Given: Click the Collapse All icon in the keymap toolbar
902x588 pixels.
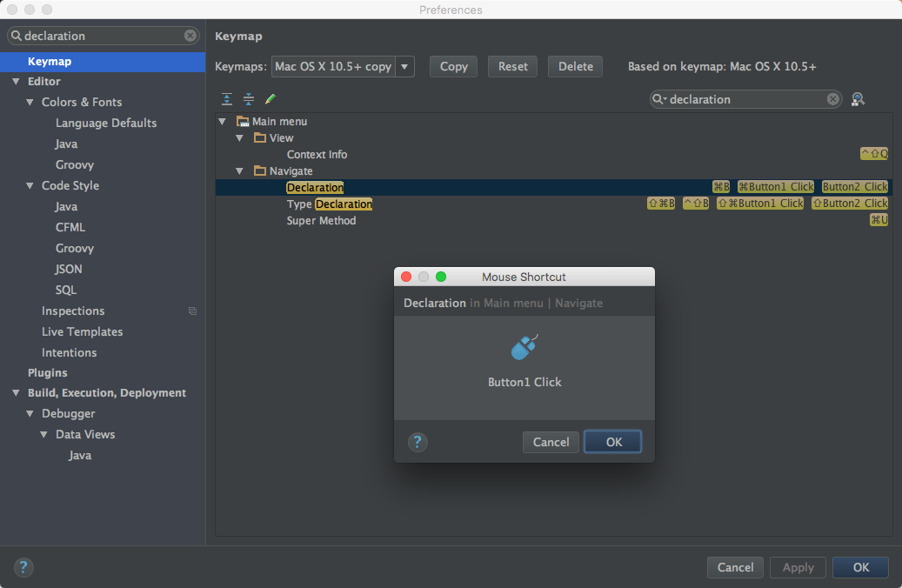Looking at the screenshot, I should tap(248, 98).
